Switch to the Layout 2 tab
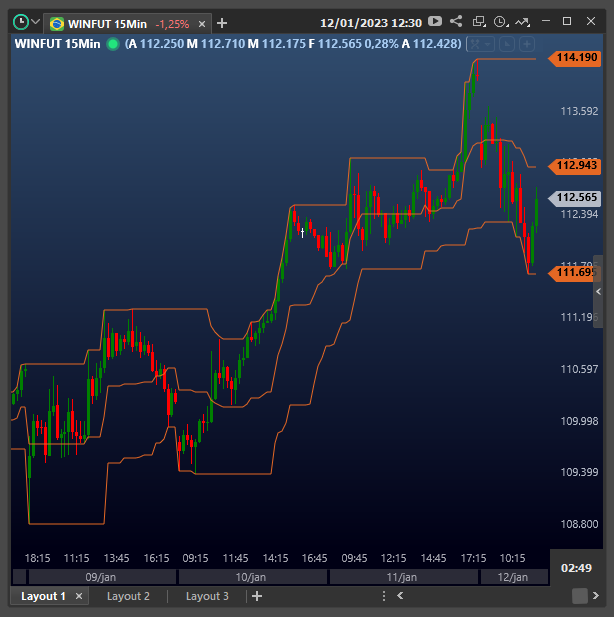 tap(128, 596)
